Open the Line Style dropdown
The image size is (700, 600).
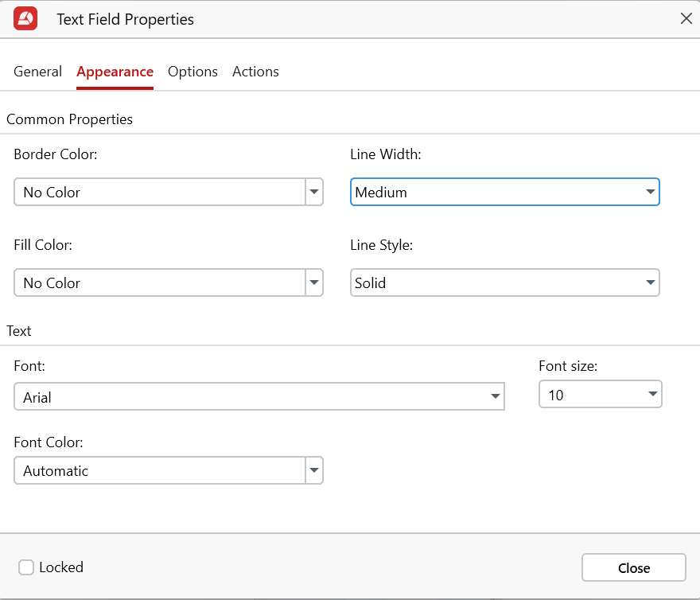[x=504, y=283]
